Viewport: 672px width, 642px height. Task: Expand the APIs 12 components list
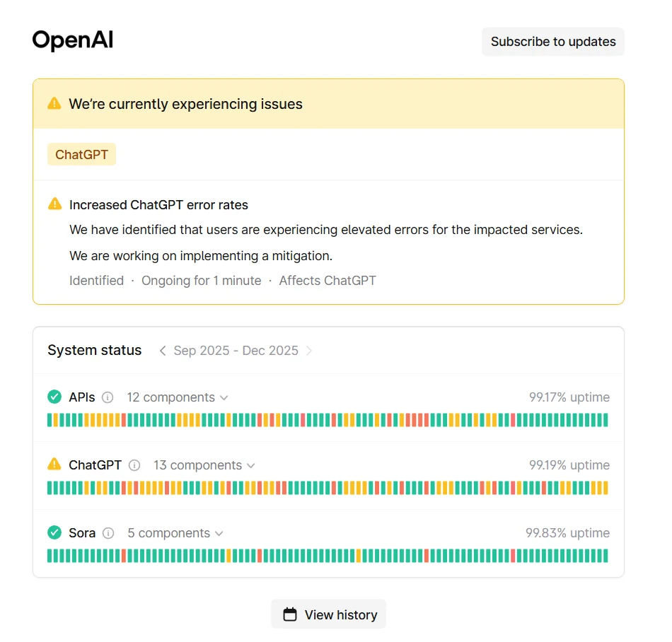pos(177,397)
